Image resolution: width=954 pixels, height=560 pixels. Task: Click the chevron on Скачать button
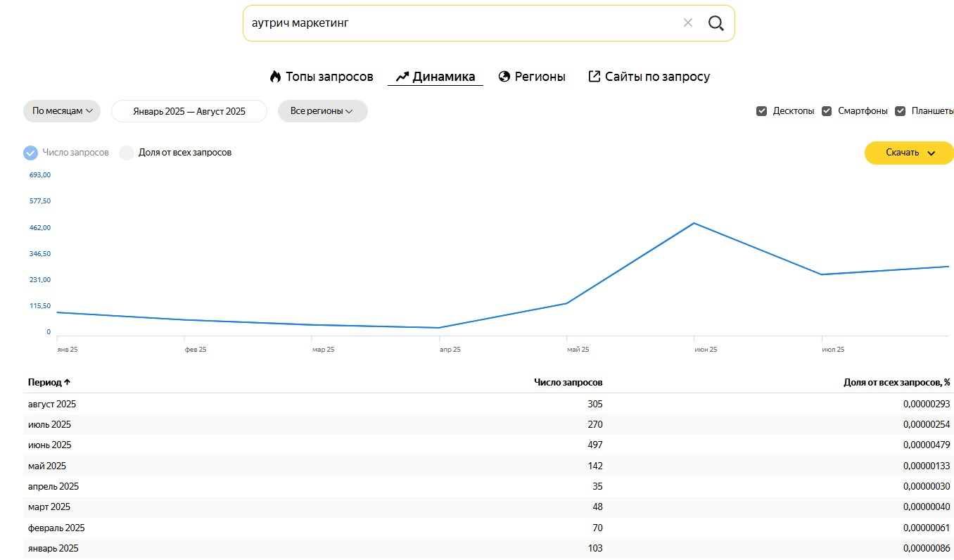click(931, 153)
